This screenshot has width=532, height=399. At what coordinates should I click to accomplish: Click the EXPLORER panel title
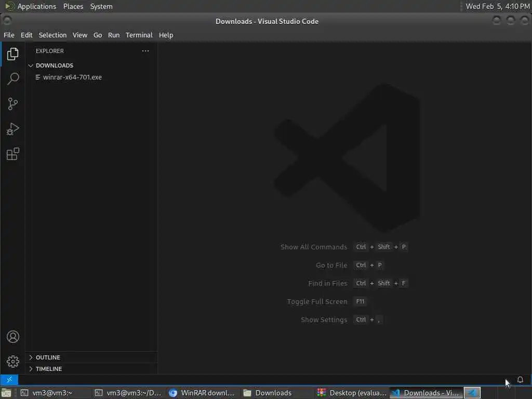[x=49, y=51]
